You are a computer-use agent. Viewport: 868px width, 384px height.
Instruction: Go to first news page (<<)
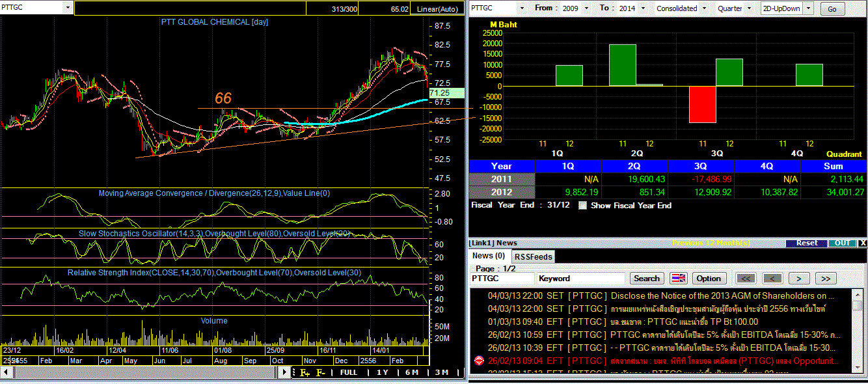pos(746,279)
